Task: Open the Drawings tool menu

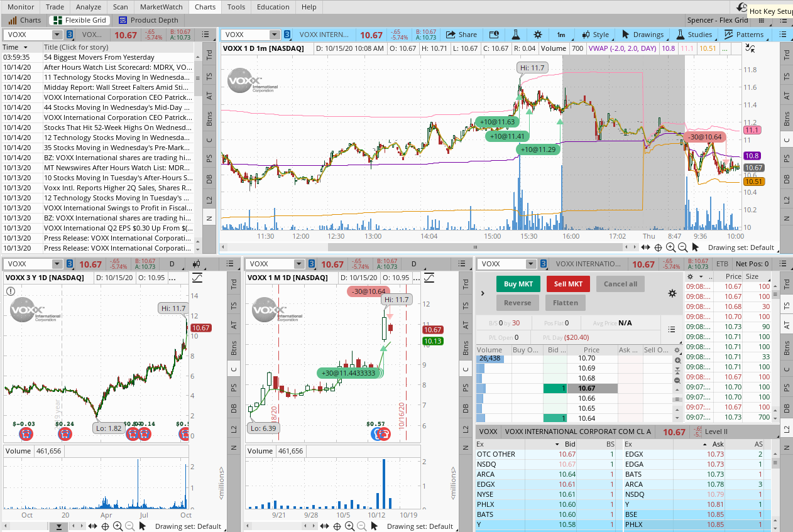Action: click(x=642, y=35)
